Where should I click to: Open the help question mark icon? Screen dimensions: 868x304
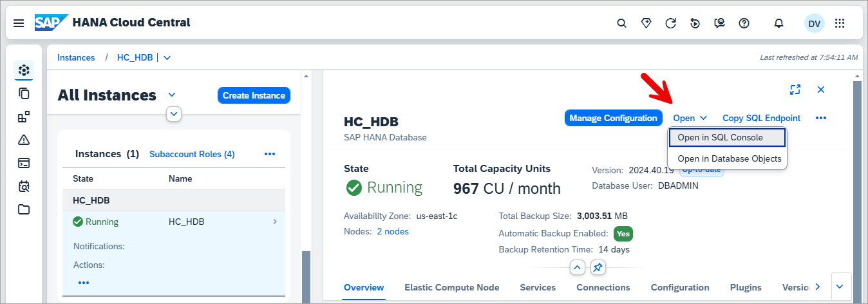744,23
